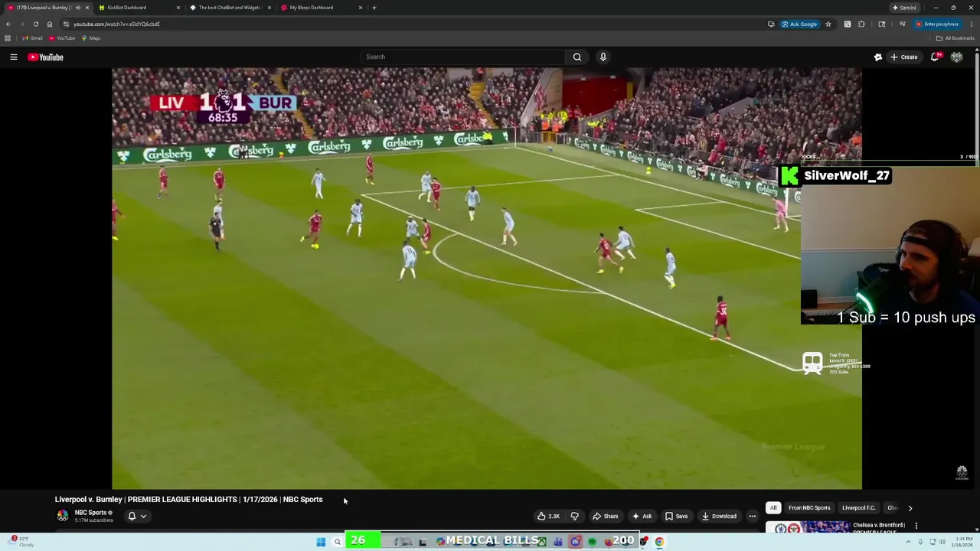The width and height of the screenshot is (980, 551).
Task: Open the Maps bookmark
Action: [91, 38]
